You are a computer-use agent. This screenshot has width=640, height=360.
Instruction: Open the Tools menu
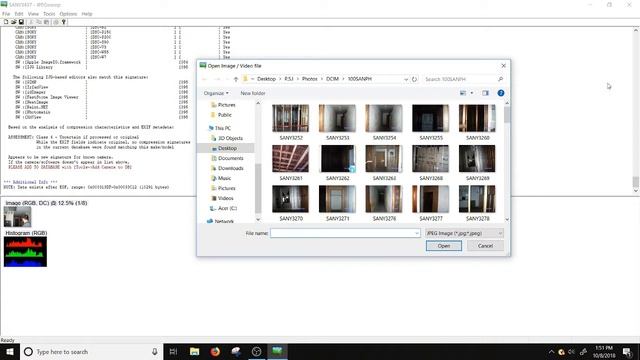click(x=49, y=14)
